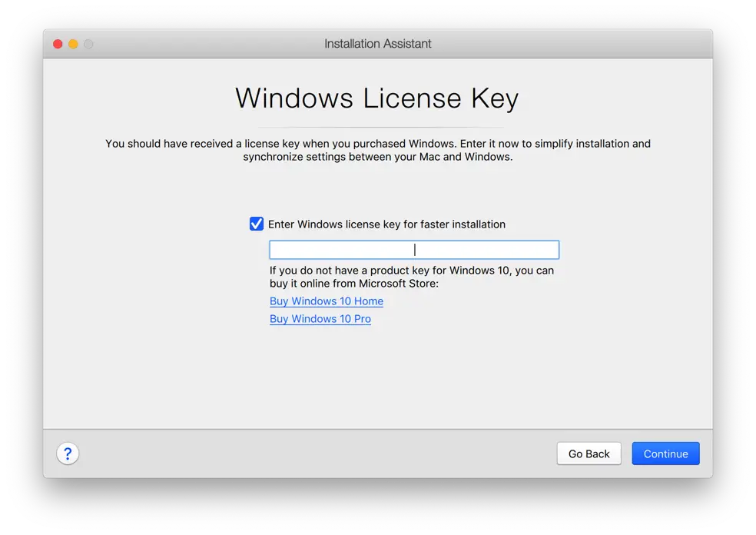756x535 pixels.
Task: Open the Buy Windows 10 Home link
Action: coord(327,301)
